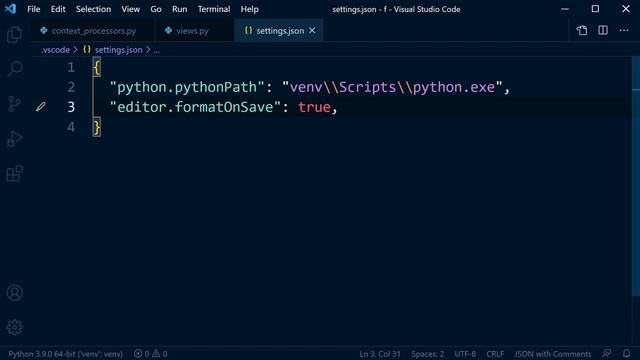Maximize the Visual Studio Code window
The width and height of the screenshot is (640, 360).
click(x=596, y=9)
